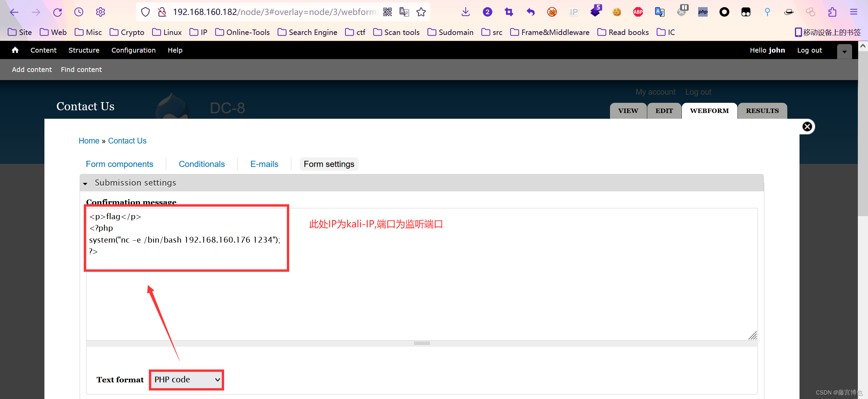Screen dimensions: 868x399
Task: Open the Scan tools bookmarks folder
Action: tap(396, 32)
